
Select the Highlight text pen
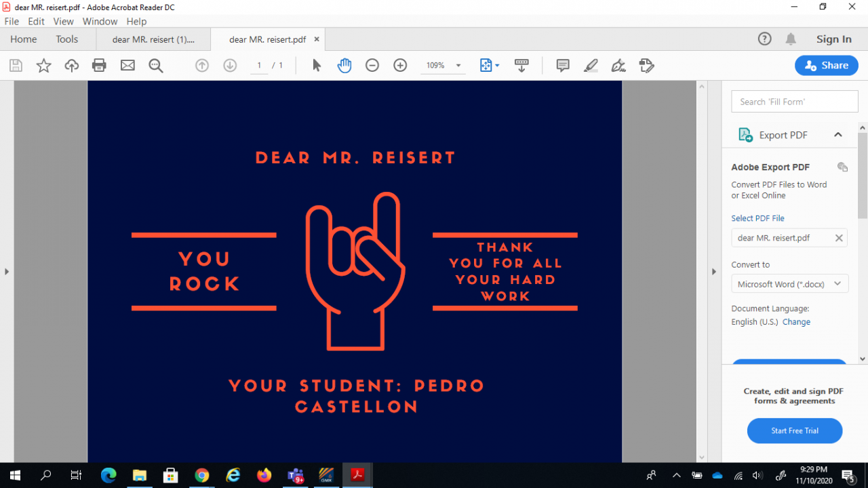pyautogui.click(x=591, y=66)
